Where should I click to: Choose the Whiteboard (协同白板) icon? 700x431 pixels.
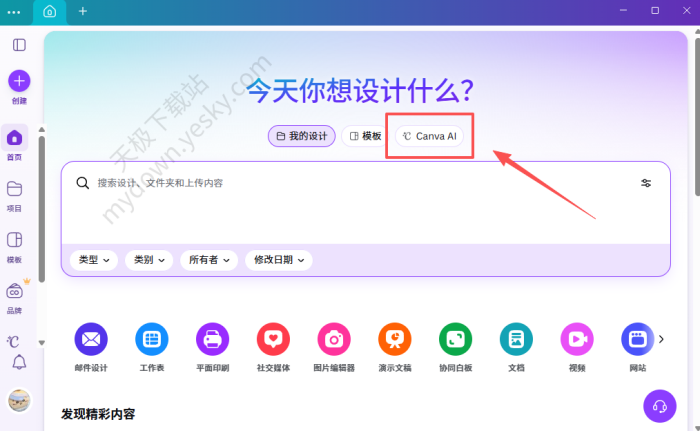pyautogui.click(x=455, y=339)
